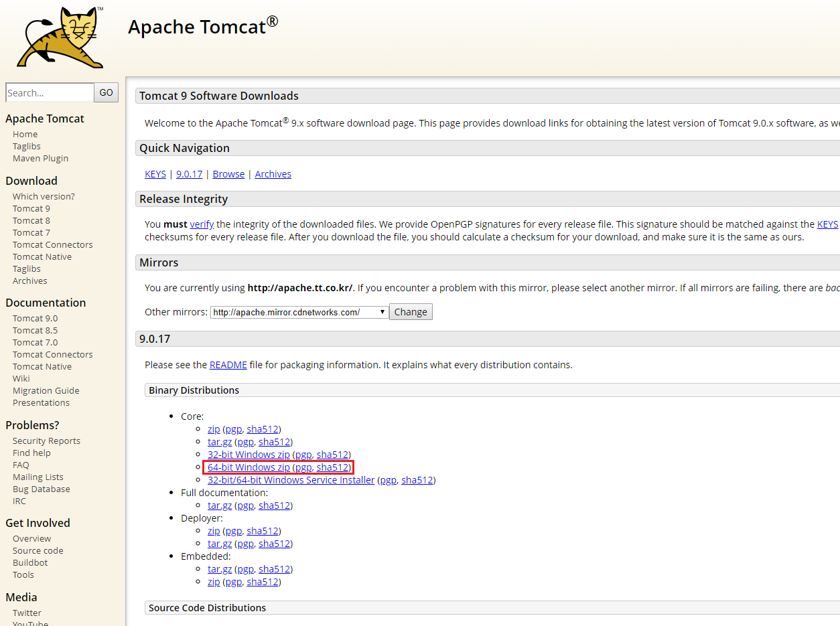Open the IRC link
This screenshot has width=840, height=626.
(19, 501)
